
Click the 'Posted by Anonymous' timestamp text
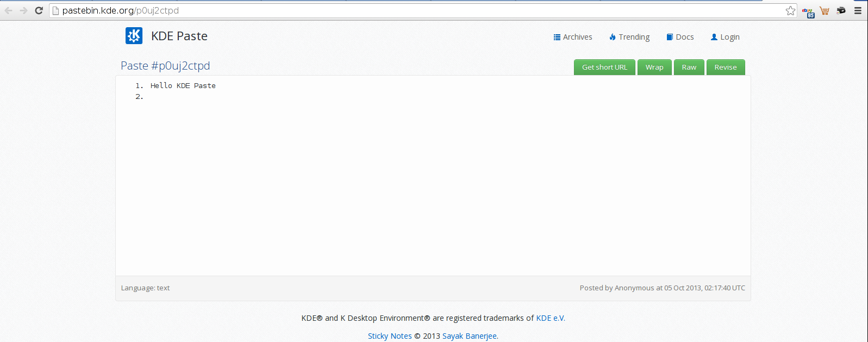click(x=662, y=288)
